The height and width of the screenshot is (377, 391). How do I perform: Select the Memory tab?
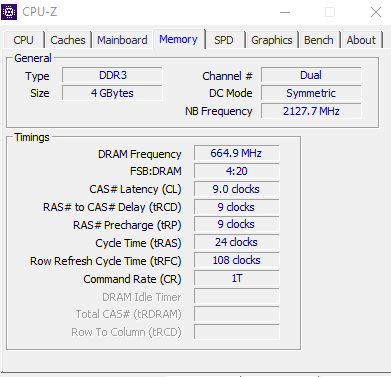[x=178, y=39]
